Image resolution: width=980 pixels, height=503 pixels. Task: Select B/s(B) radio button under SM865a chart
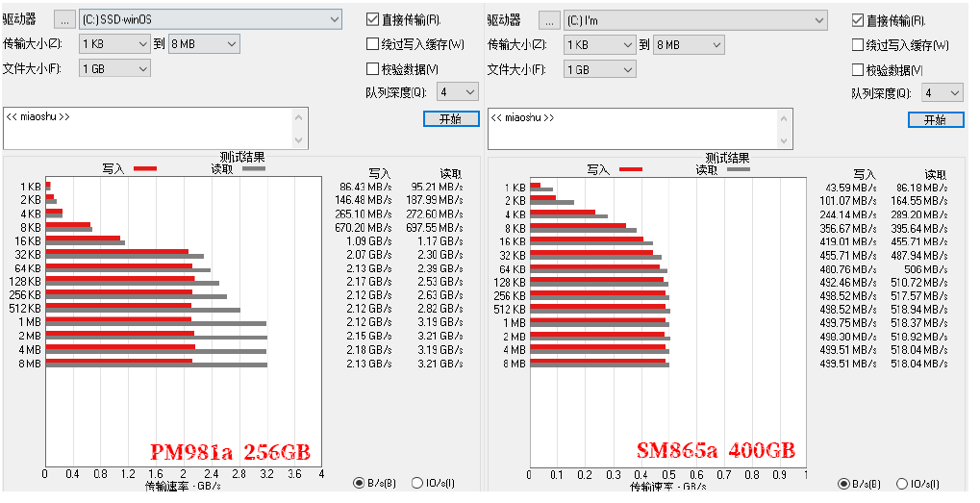click(843, 484)
